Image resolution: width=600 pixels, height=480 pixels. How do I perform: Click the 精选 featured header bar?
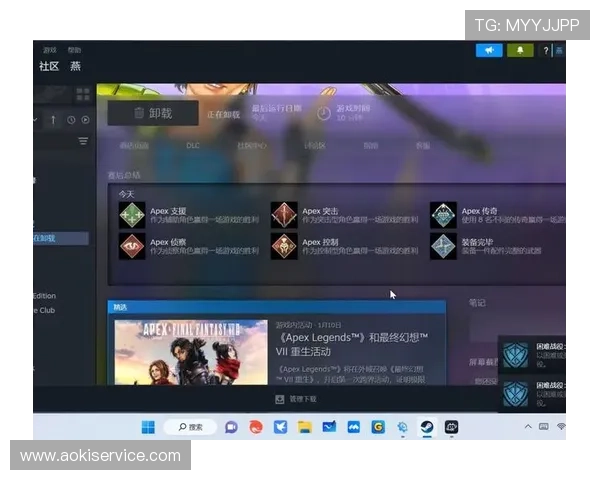coord(277,307)
